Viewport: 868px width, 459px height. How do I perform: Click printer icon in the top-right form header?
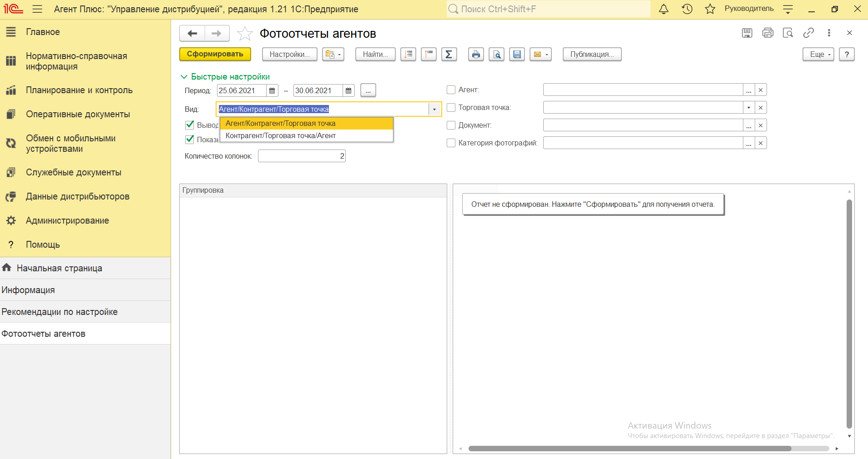pos(768,33)
